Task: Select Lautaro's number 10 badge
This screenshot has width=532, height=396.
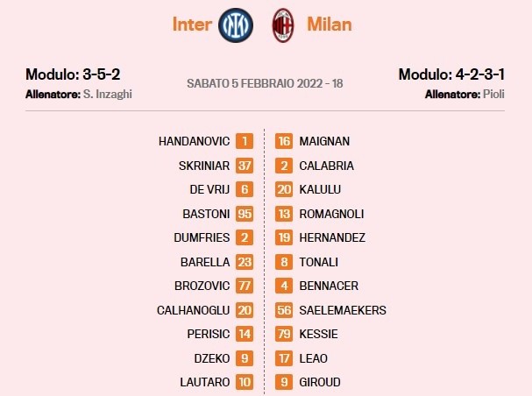Action: [x=245, y=382]
